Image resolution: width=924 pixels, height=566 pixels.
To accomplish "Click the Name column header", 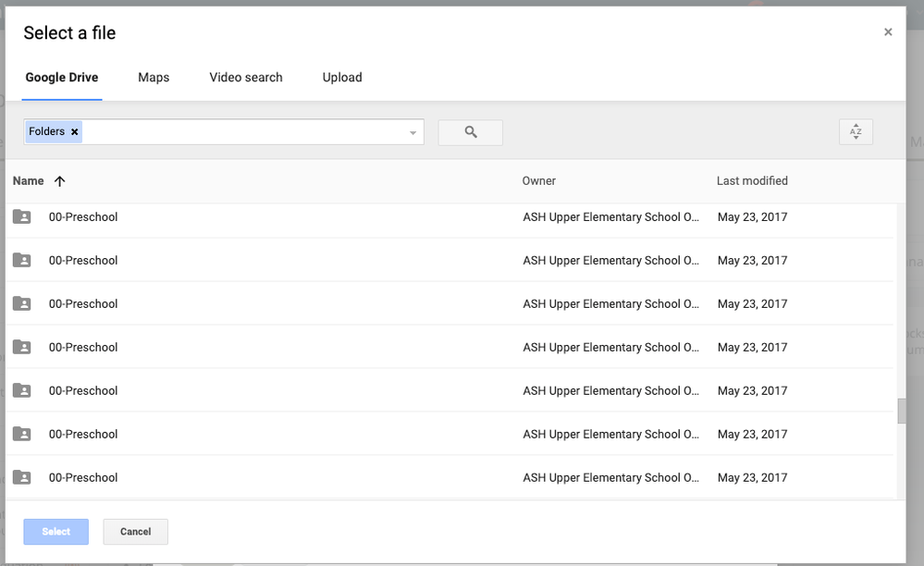I will pos(29,181).
